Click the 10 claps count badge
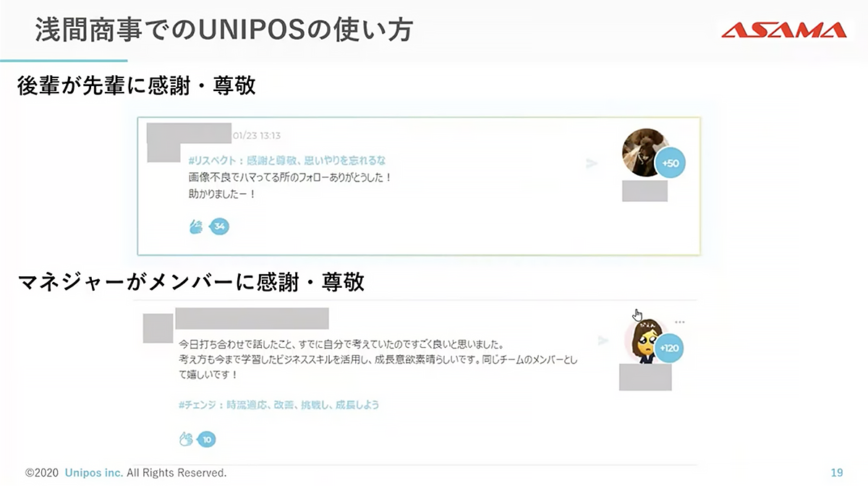This screenshot has height=486, width=868. pos(206,439)
